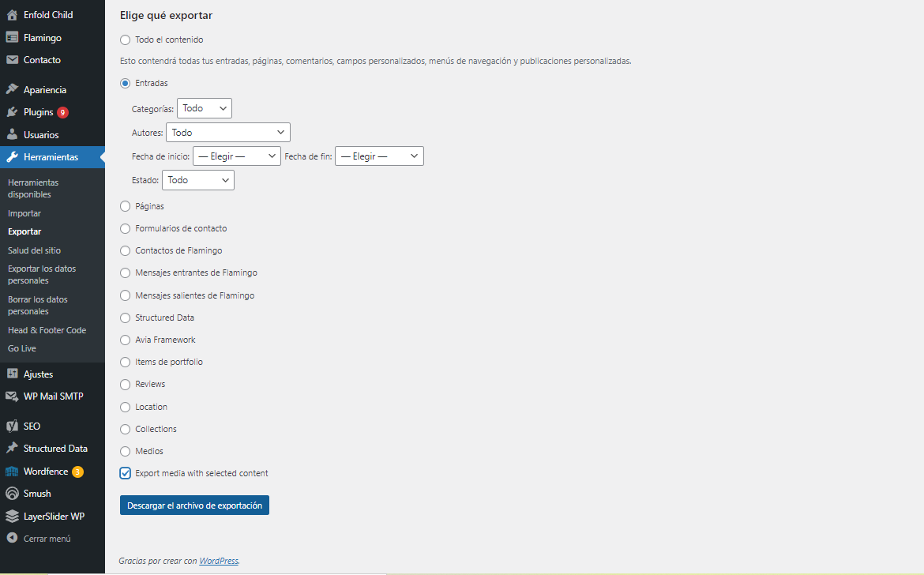Viewport: 924px width, 575px height.
Task: Click the Contacto envelope icon
Action: coord(12,60)
